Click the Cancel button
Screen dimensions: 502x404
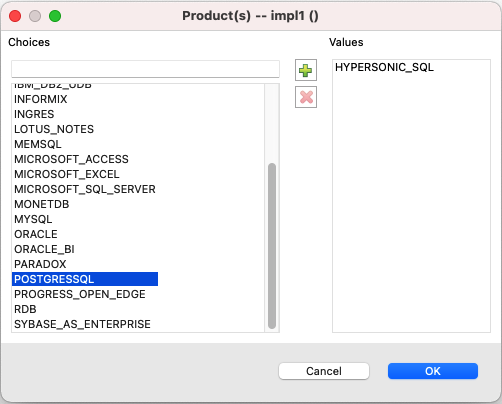324,371
